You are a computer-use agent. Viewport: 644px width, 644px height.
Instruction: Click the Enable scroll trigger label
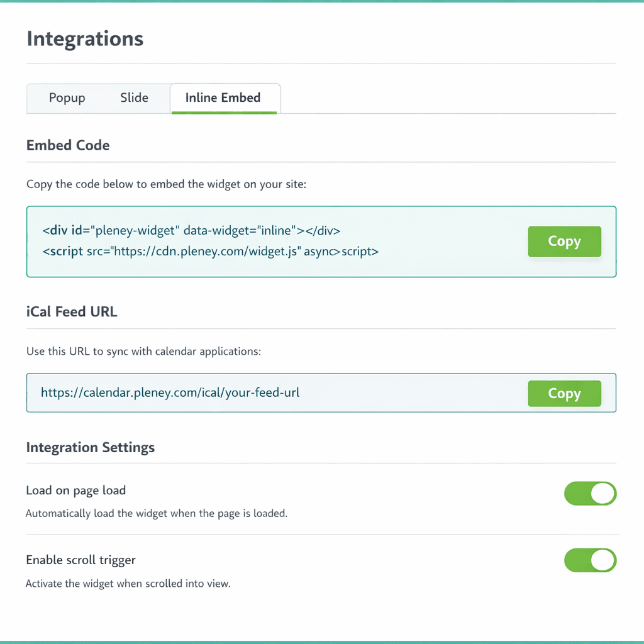pos(81,560)
